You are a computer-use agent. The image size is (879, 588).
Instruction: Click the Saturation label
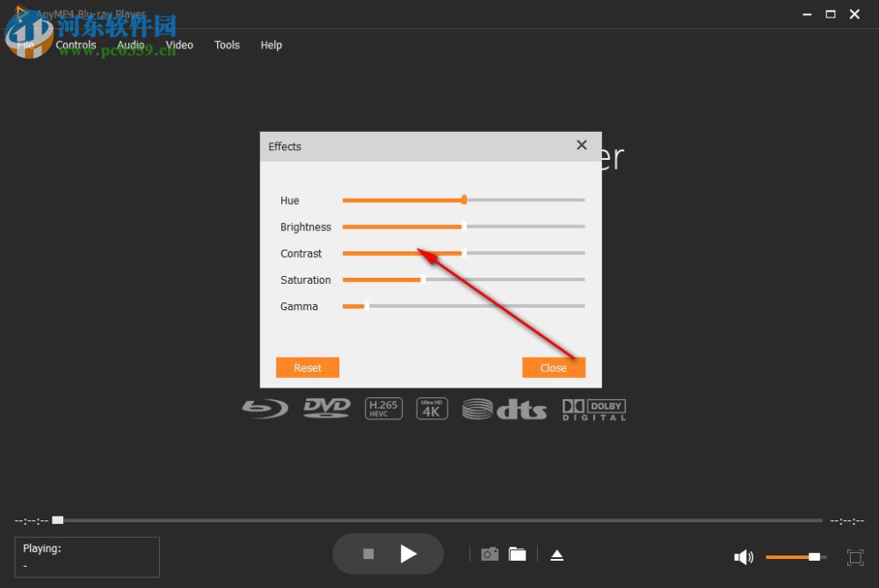(306, 279)
